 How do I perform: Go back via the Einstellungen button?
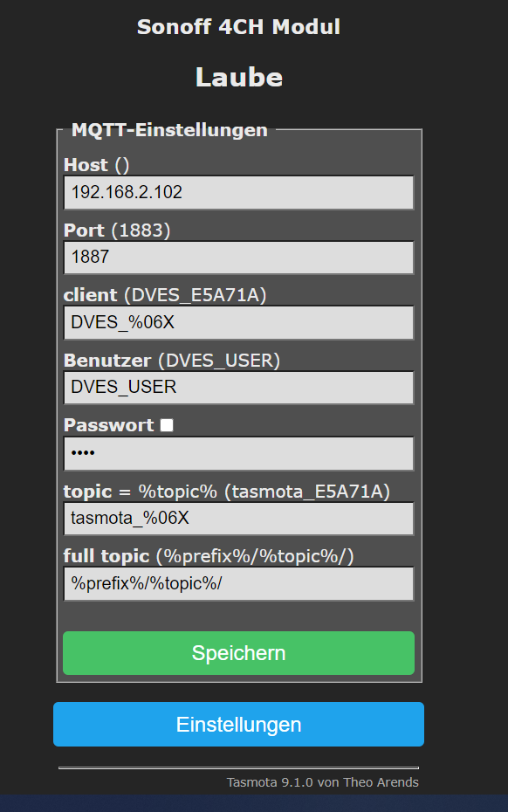tap(238, 725)
